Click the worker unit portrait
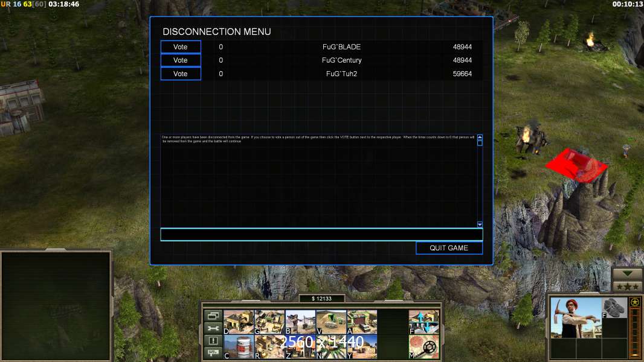 pyautogui.click(x=575, y=318)
